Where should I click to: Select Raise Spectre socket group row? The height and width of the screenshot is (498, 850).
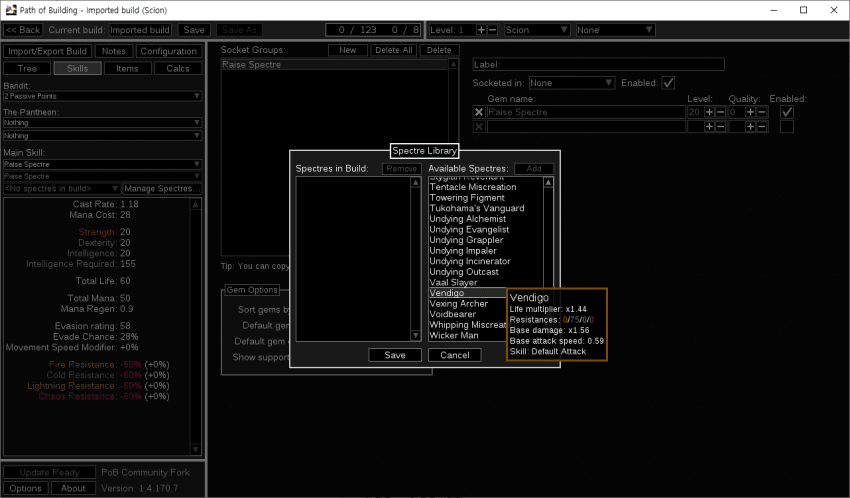[x=334, y=64]
